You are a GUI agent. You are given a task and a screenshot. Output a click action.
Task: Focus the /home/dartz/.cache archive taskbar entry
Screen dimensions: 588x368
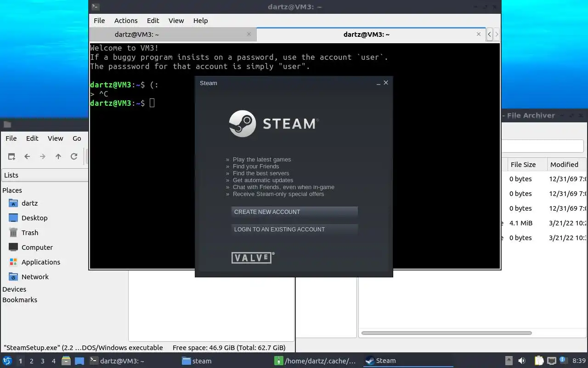point(317,361)
